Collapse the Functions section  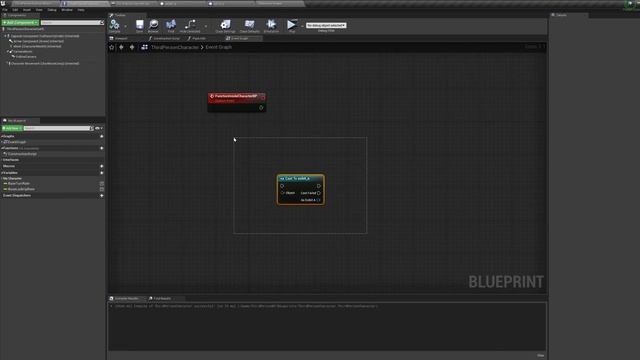2,148
